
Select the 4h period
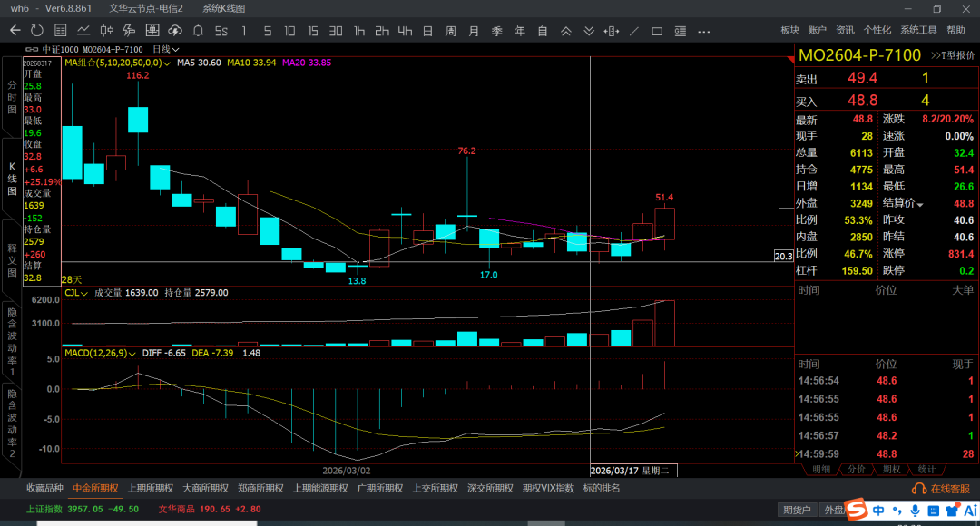[x=405, y=31]
